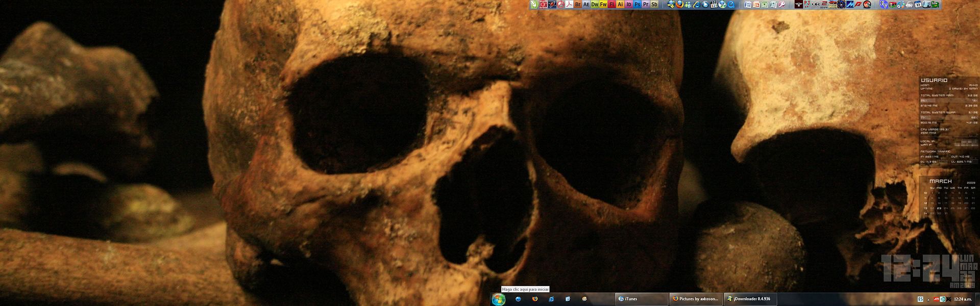Screen dimensions: 980x306
Task: Open Media Player Classic 321 icon
Action: point(714,4)
